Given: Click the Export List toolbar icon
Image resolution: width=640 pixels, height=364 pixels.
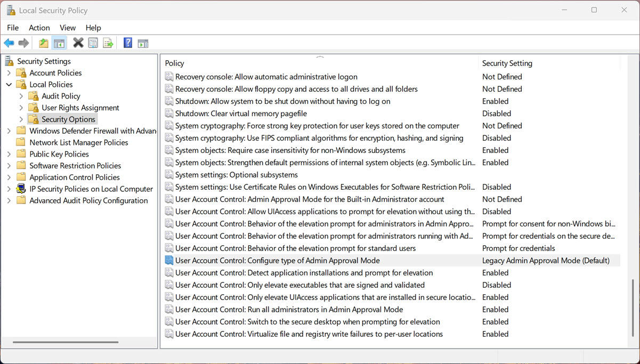Looking at the screenshot, I should coord(108,43).
